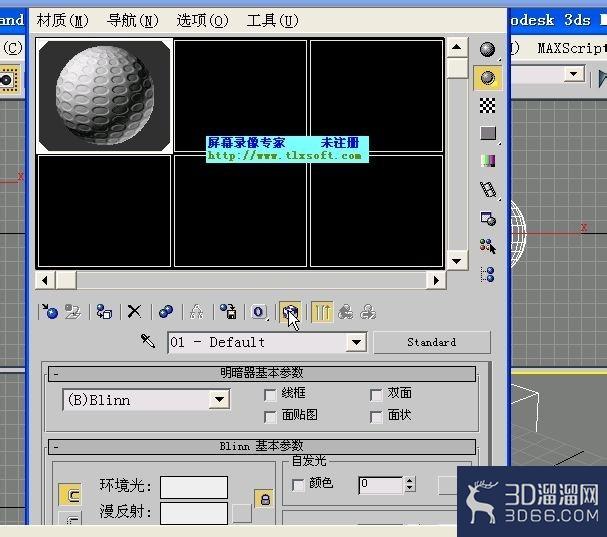Viewport: 607px width, 537px height.
Task: Click the ambient-diffuse link C button
Action: click(70, 495)
